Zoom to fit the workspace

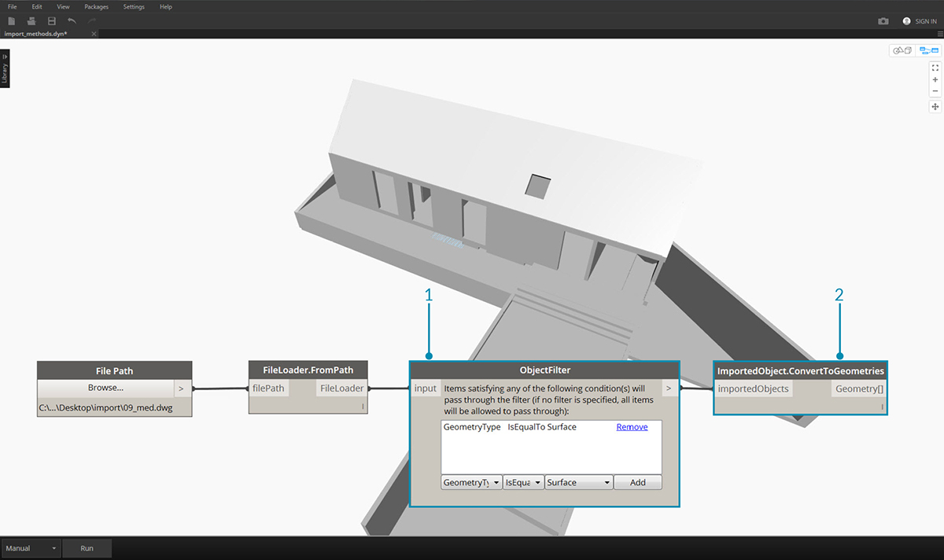(935, 68)
